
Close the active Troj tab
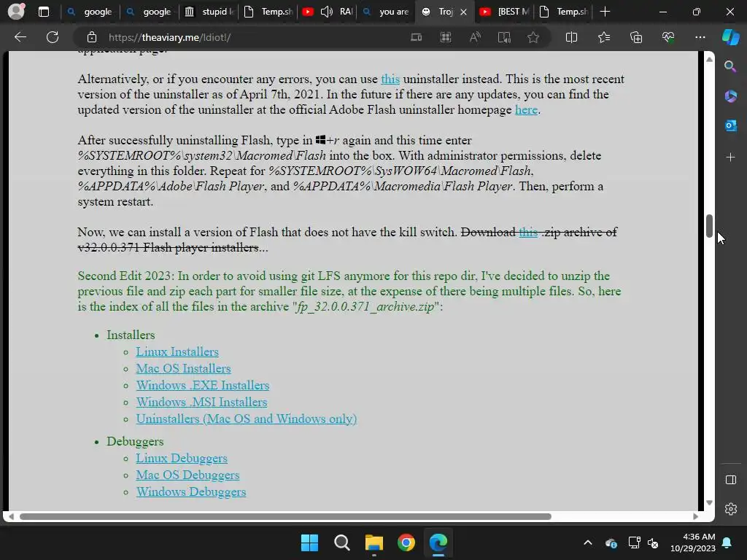(463, 12)
